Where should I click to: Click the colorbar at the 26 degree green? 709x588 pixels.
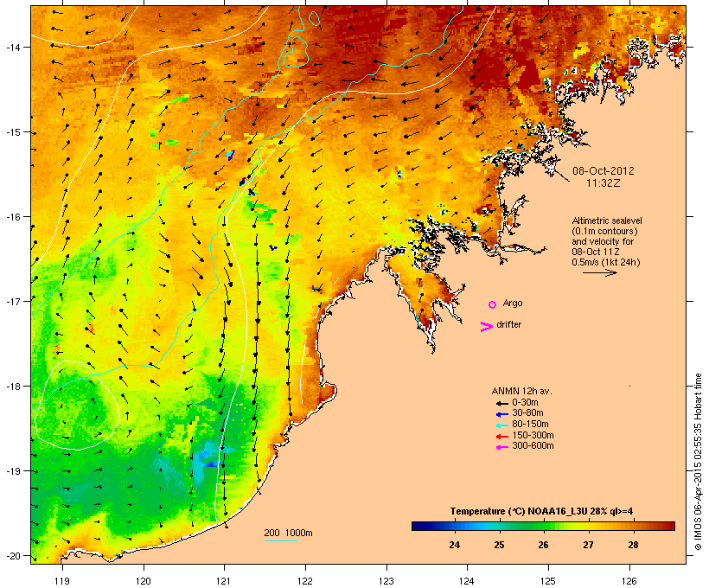[544, 526]
